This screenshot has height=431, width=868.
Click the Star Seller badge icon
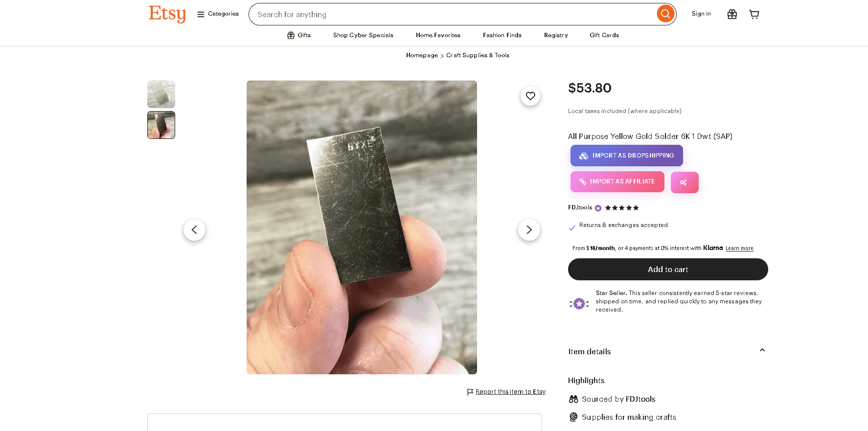click(x=579, y=304)
